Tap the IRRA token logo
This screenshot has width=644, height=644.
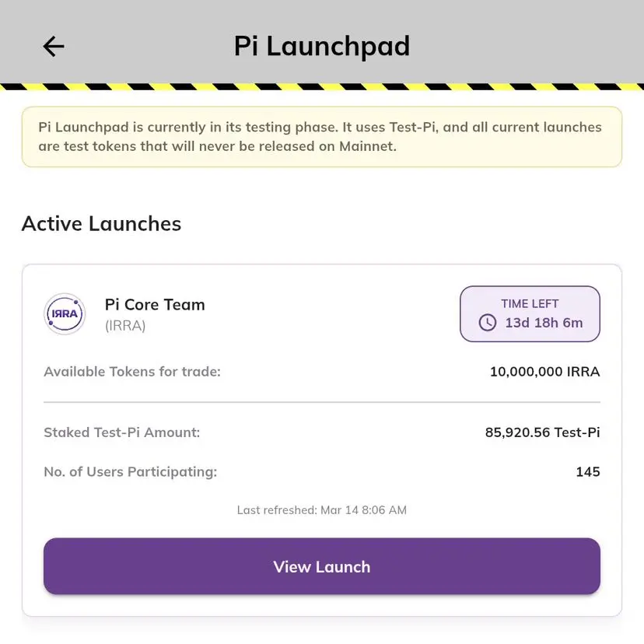65,314
